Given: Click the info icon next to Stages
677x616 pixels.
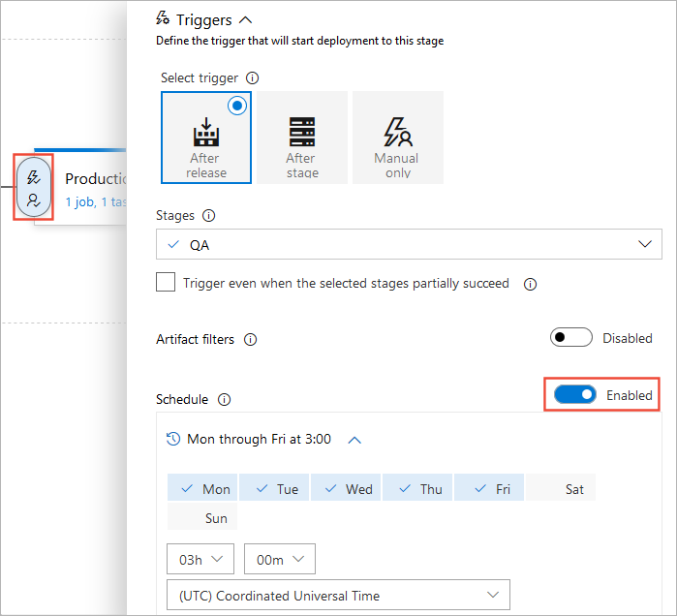Looking at the screenshot, I should pos(208,215).
